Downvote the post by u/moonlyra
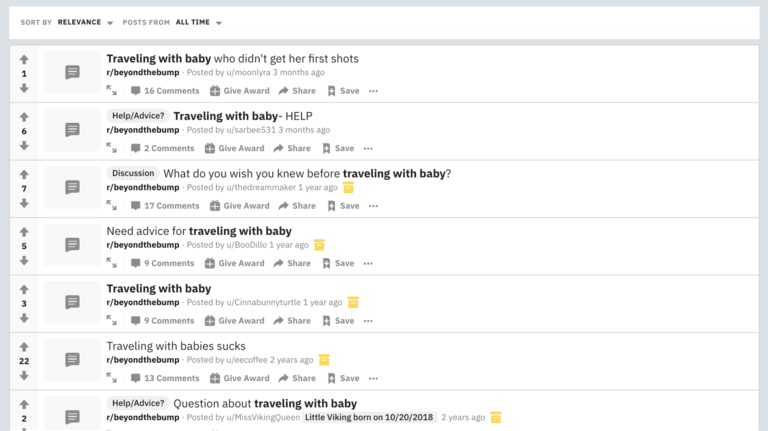Screen dimensions: 768x431 tap(24, 88)
